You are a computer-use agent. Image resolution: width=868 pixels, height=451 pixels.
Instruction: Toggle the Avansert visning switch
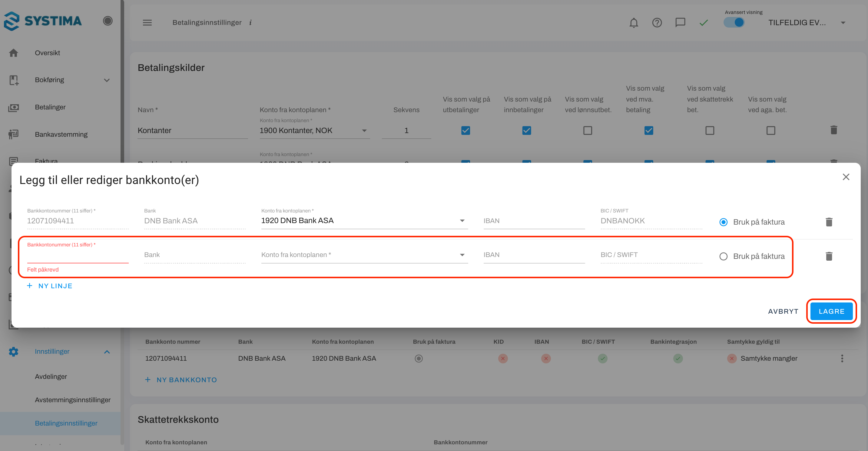point(734,23)
